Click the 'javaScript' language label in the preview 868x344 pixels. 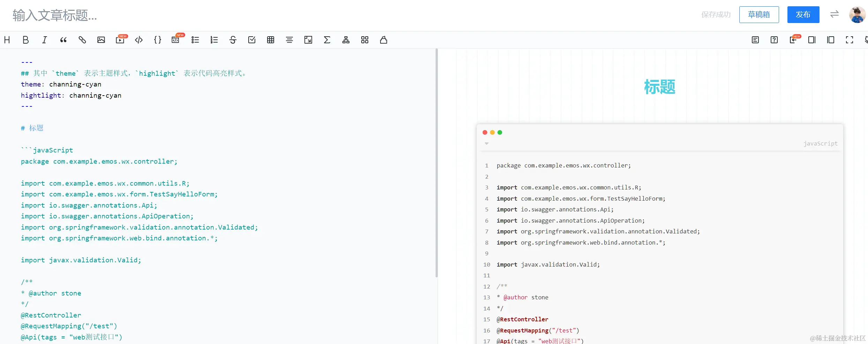click(x=820, y=143)
